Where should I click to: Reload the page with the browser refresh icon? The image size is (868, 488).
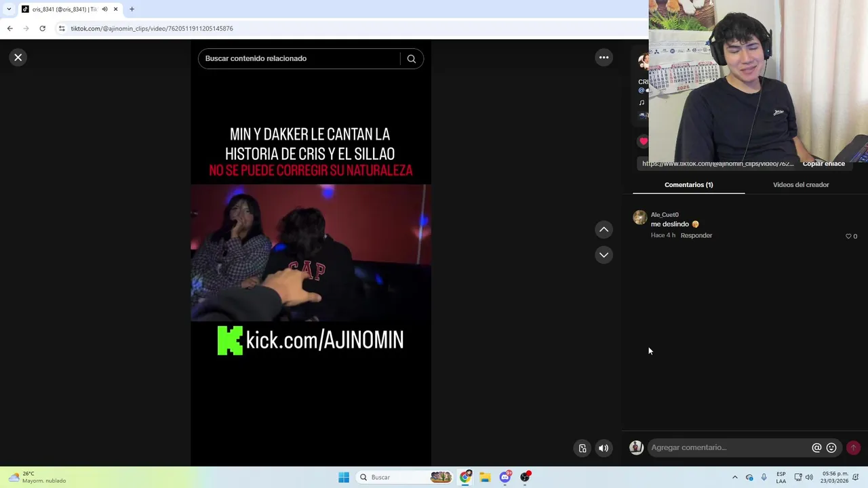point(42,28)
